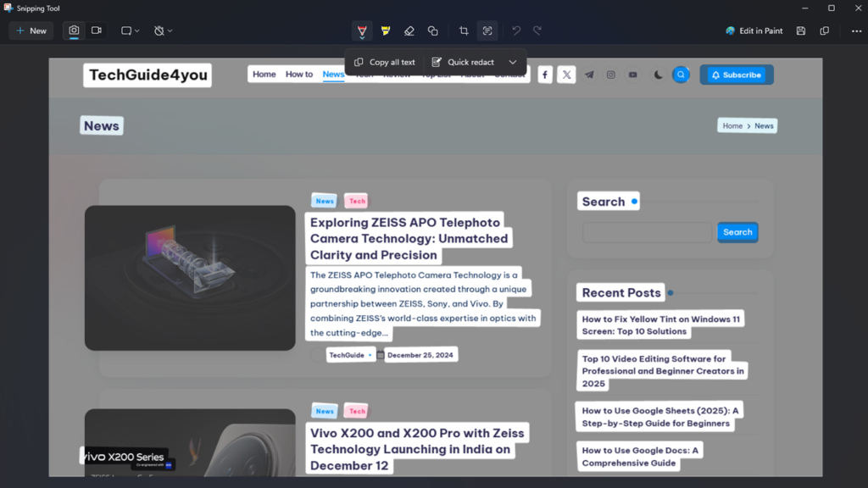Open the News nav item

point(333,75)
